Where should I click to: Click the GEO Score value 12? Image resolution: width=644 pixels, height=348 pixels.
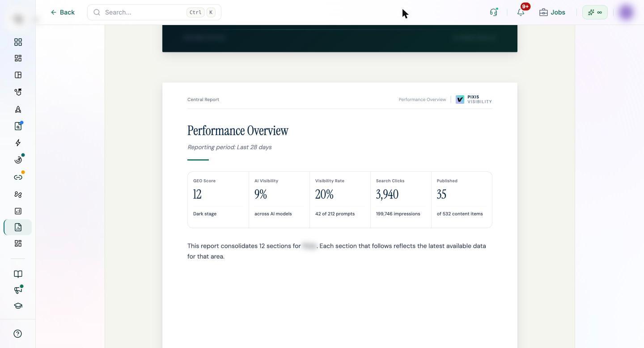197,195
